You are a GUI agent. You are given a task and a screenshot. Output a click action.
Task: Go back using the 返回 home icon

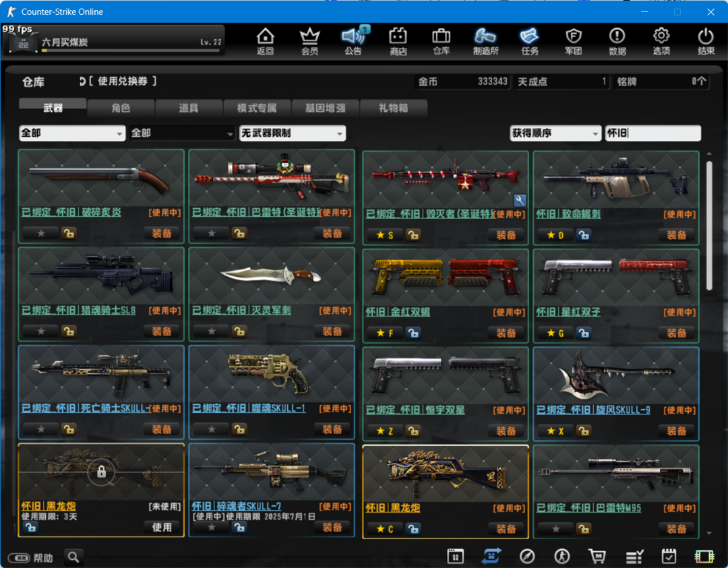point(265,41)
